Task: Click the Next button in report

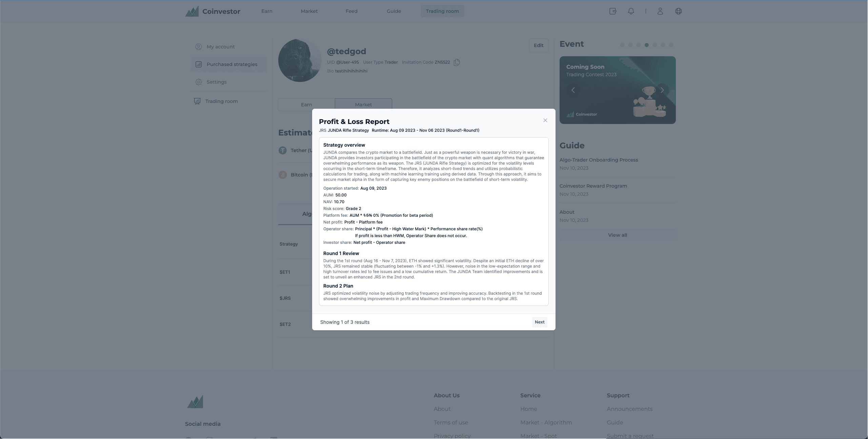Action: (539, 322)
